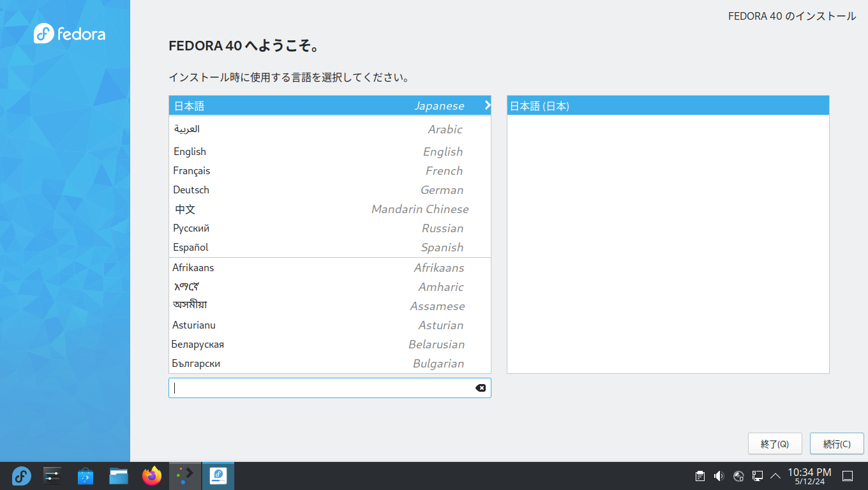Click the 終了(Q) quit button
Viewport: 868px width, 490px height.
click(x=775, y=443)
